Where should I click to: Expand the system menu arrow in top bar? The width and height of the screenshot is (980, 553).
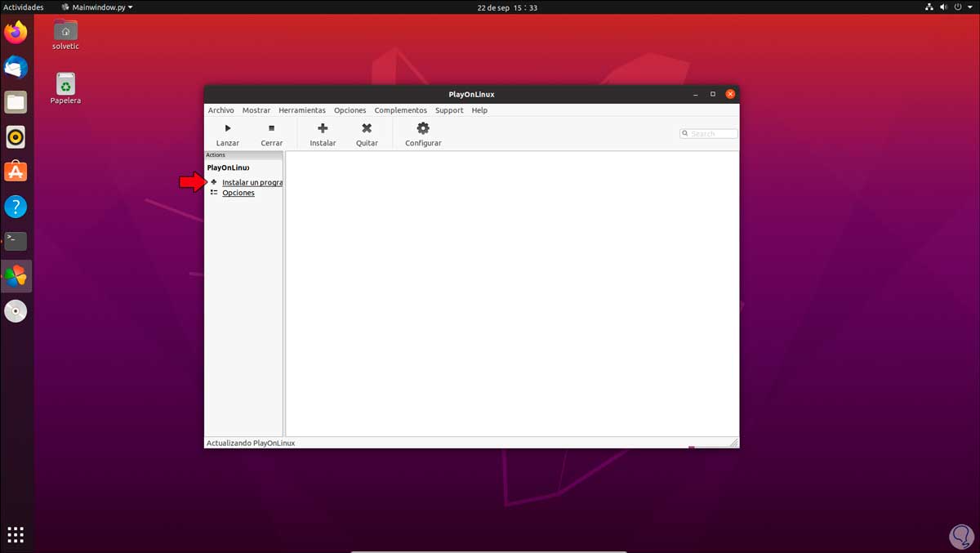(972, 7)
